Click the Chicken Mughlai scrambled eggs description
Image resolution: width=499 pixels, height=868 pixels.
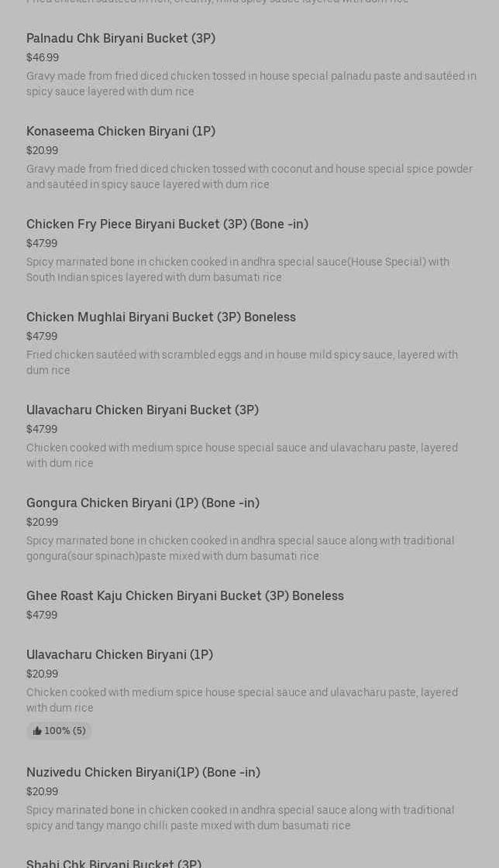[242, 362]
